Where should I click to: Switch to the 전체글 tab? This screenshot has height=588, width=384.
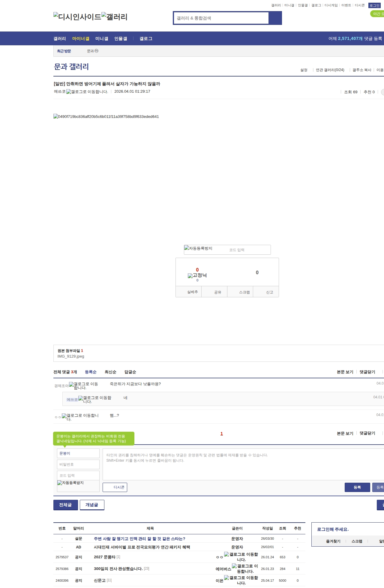point(66,505)
